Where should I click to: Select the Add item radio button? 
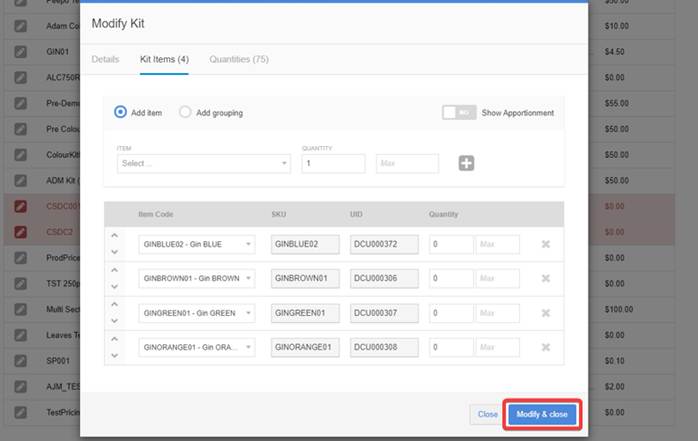pos(120,112)
